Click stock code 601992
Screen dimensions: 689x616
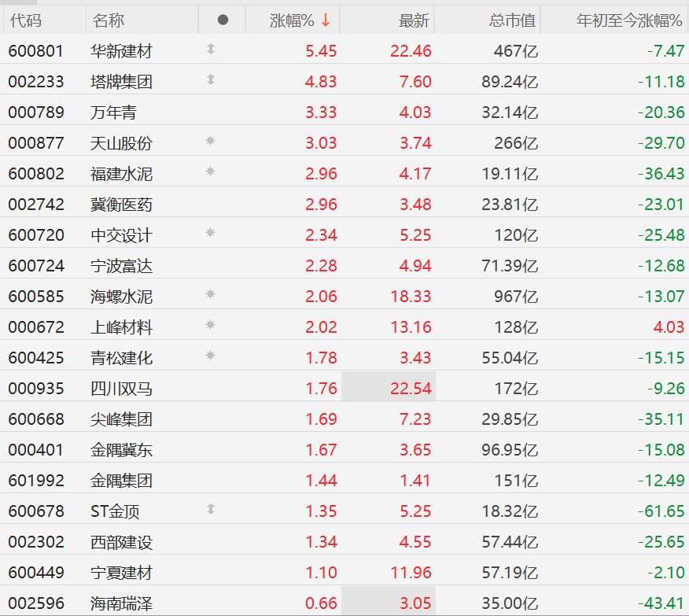click(x=36, y=481)
